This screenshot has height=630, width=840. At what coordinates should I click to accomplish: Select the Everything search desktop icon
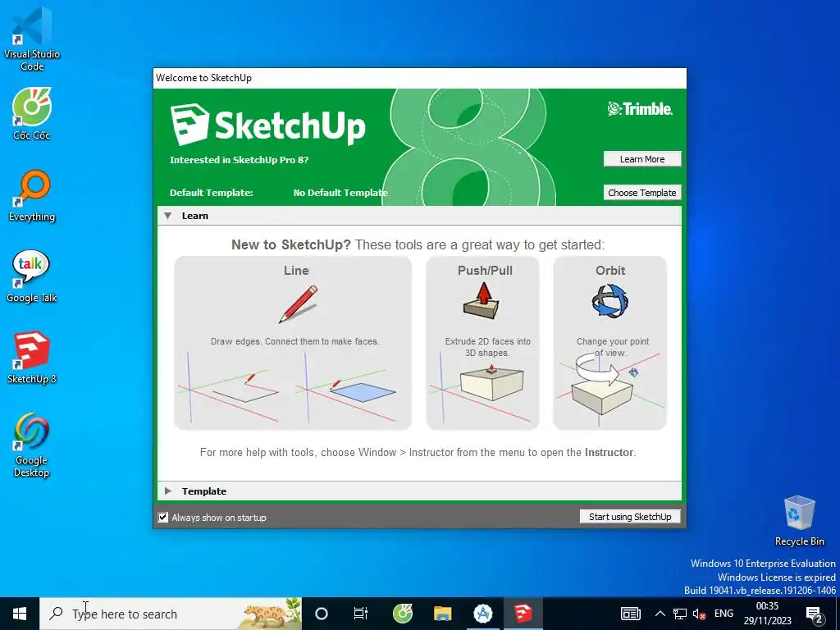[x=32, y=195]
